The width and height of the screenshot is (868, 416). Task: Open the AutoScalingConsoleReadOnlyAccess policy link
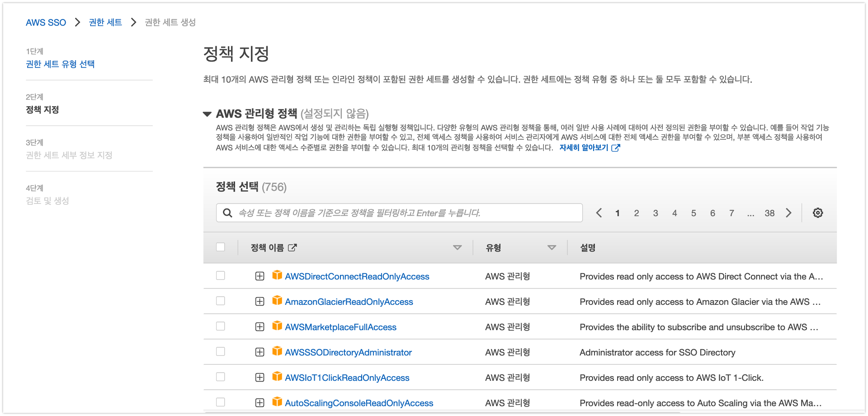pyautogui.click(x=359, y=403)
